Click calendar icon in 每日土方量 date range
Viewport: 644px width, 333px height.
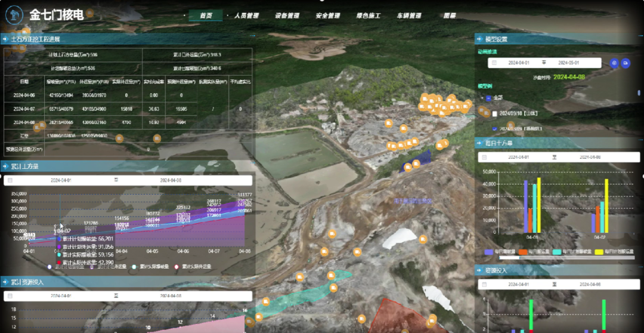click(485, 158)
